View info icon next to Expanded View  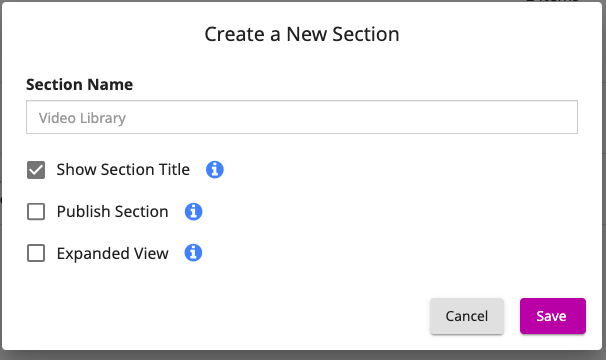(193, 253)
